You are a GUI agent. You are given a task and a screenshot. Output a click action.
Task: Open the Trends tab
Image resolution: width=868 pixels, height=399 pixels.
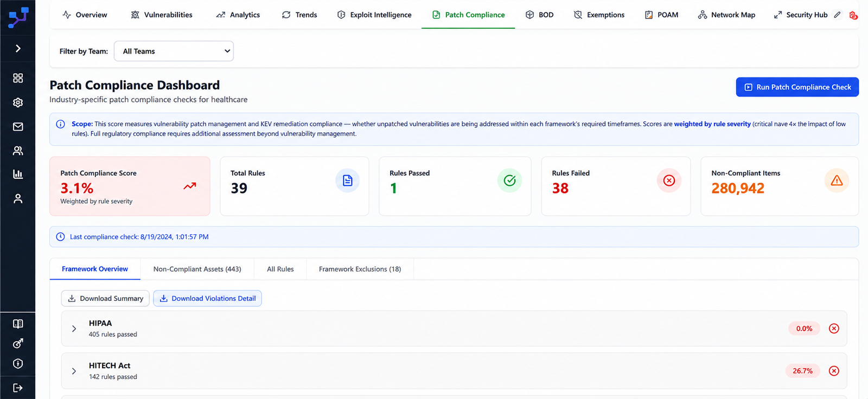tap(299, 15)
